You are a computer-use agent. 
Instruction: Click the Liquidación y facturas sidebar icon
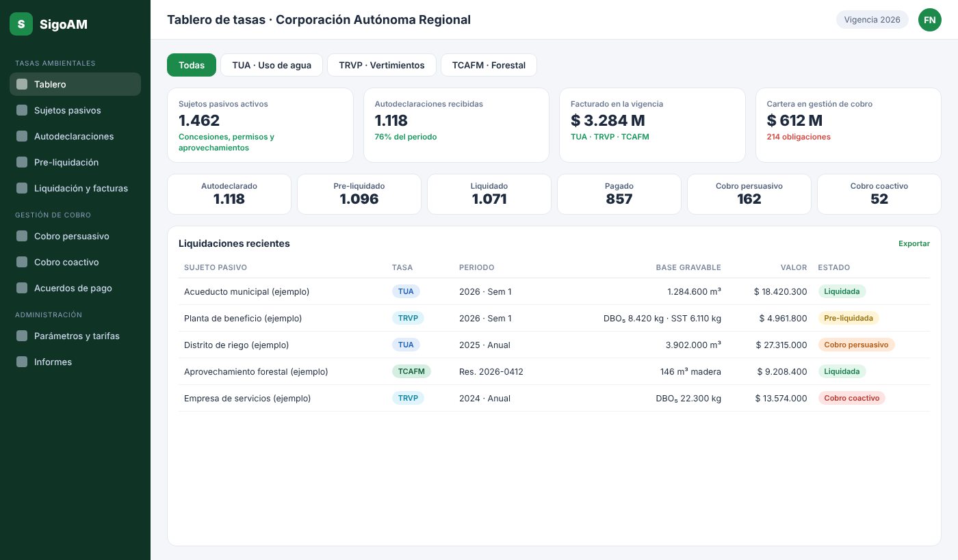pos(22,188)
